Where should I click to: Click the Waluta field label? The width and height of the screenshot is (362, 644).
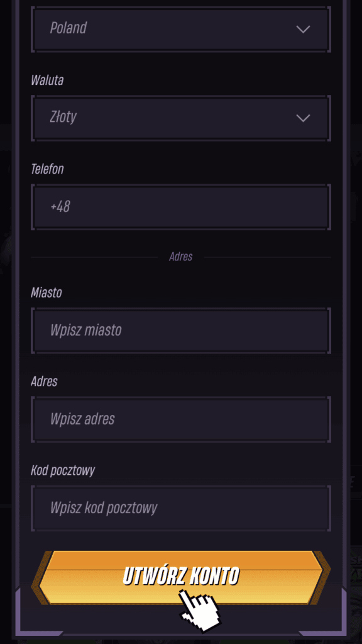pyautogui.click(x=47, y=80)
